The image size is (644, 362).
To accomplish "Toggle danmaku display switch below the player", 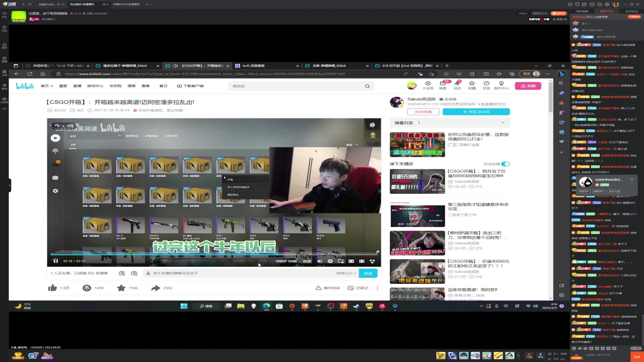I will coord(122,273).
